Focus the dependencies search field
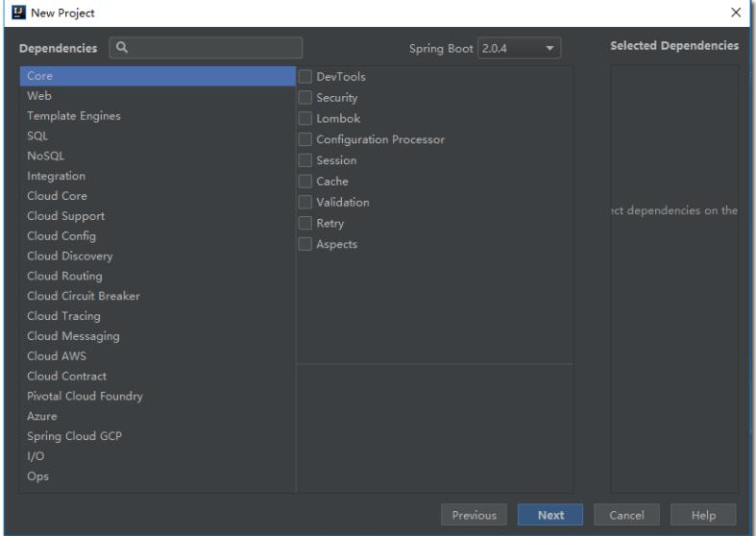Screen dimensions: 756x536 coord(206,48)
